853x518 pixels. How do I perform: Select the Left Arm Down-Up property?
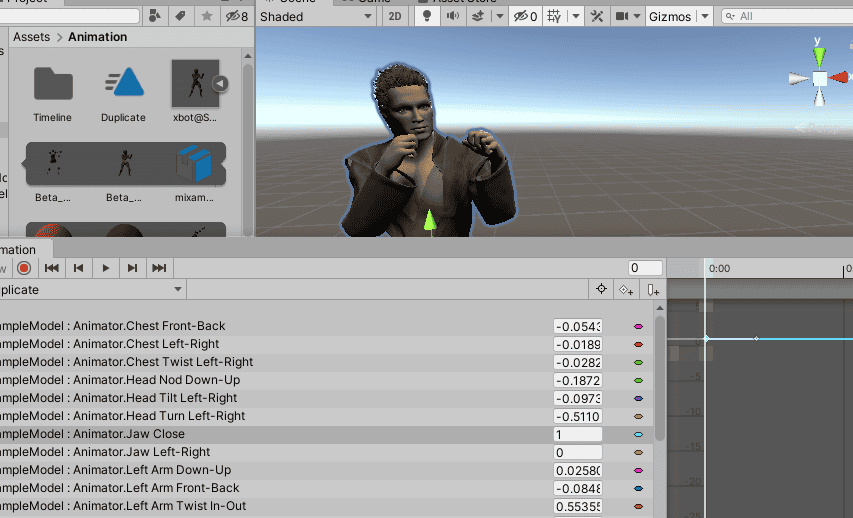coord(326,470)
